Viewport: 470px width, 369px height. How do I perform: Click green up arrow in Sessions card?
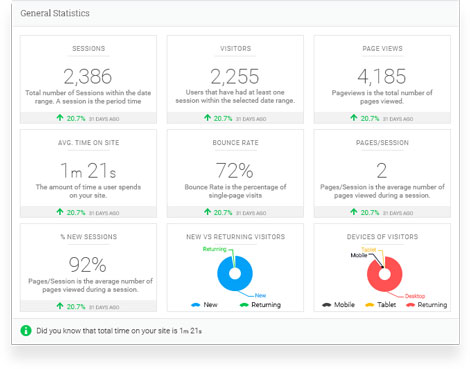click(x=60, y=118)
